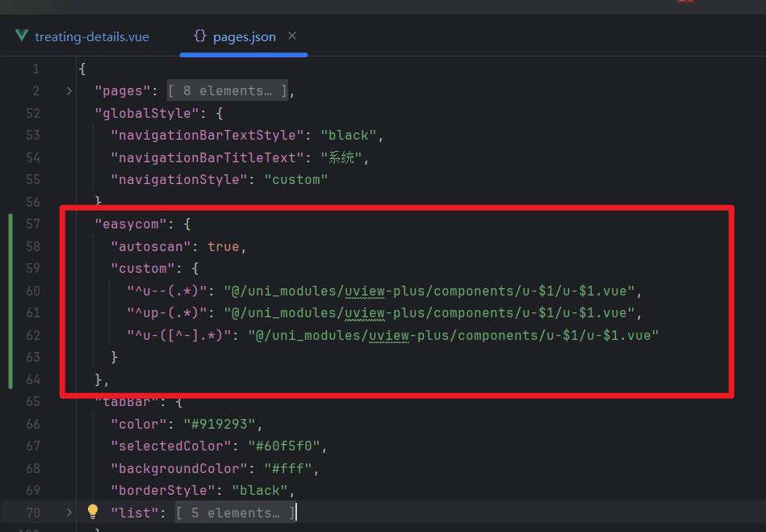Click the JSON braces icon on pages.json tab
This screenshot has width=766, height=532.
tap(200, 36)
